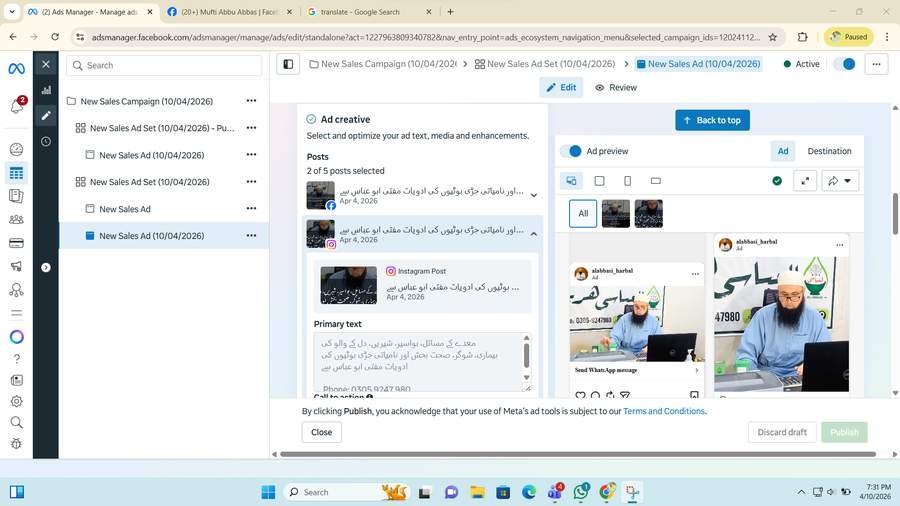Collapse the Instagram post row chevron

[534, 234]
